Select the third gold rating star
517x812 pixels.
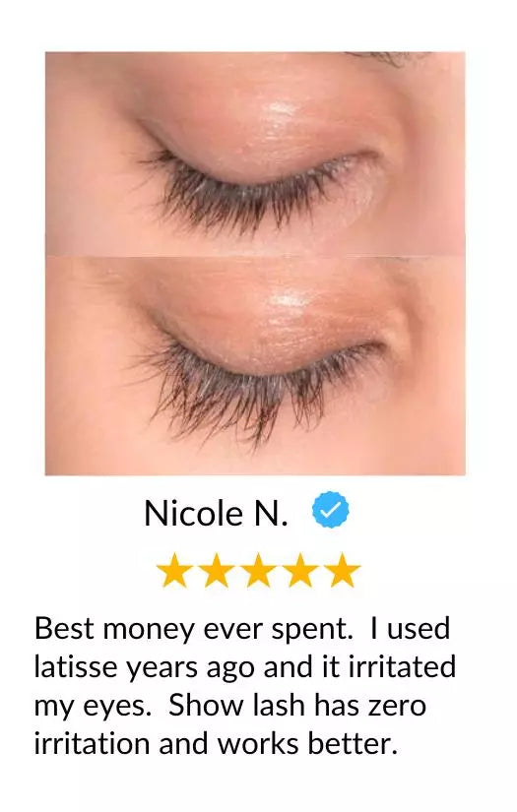pos(258,570)
